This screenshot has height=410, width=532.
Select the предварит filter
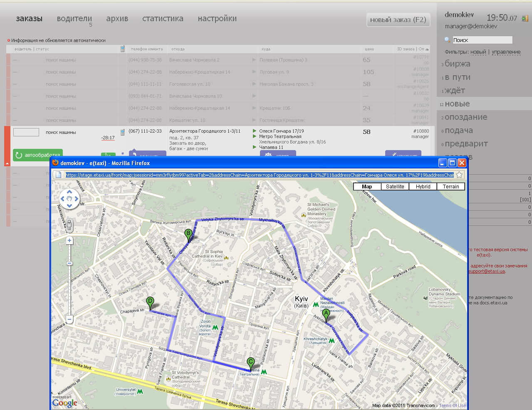(466, 143)
